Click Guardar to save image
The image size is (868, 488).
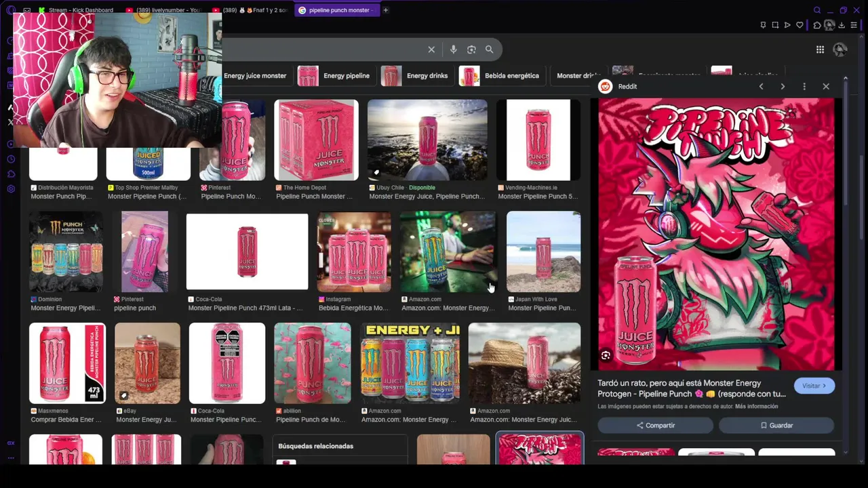[776, 426]
